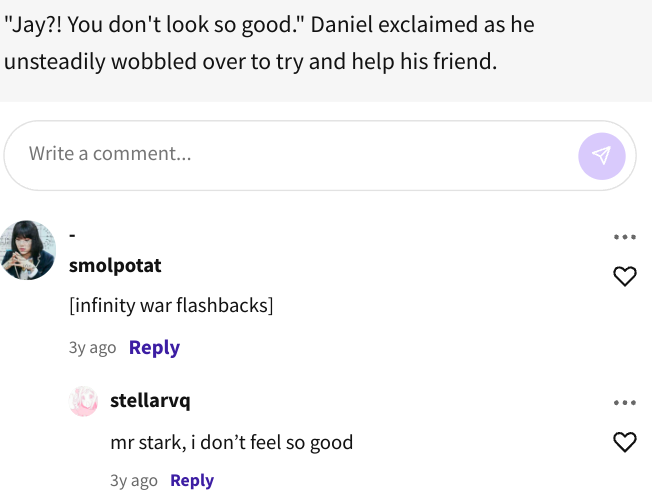
Task: Visit the stellarvq username link
Action: click(150, 401)
